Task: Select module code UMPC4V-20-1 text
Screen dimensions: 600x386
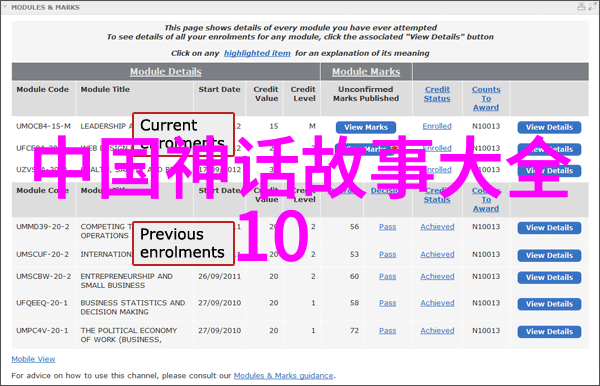Action: (x=42, y=331)
